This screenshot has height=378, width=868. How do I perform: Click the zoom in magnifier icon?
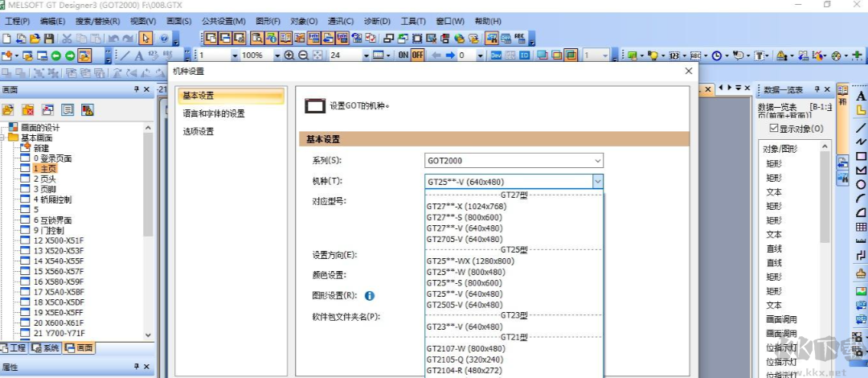click(x=289, y=55)
